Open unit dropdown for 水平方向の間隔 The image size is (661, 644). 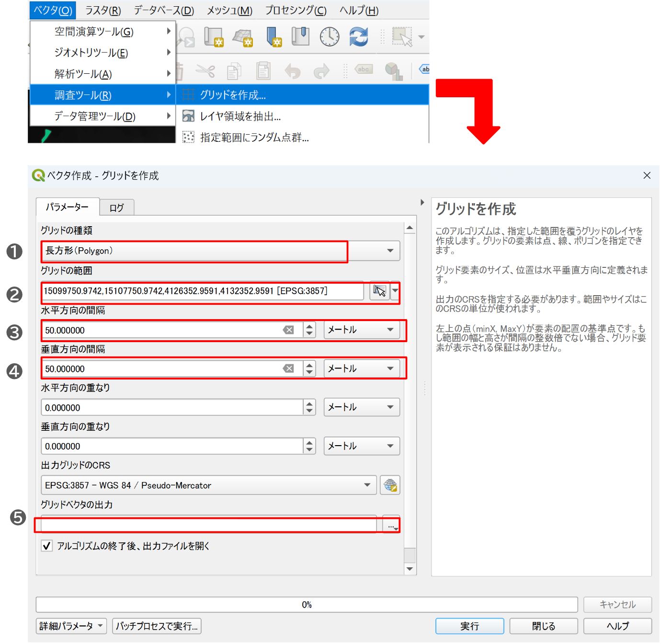pos(362,330)
